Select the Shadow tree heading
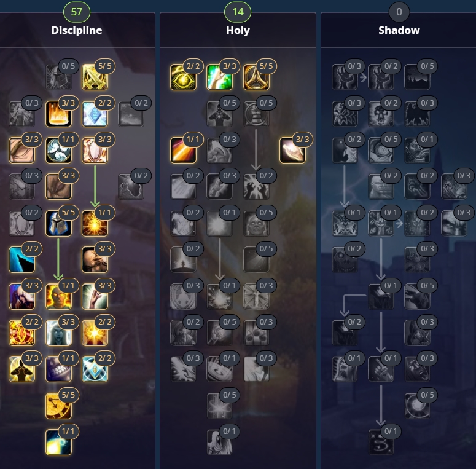476x469 pixels. [399, 30]
